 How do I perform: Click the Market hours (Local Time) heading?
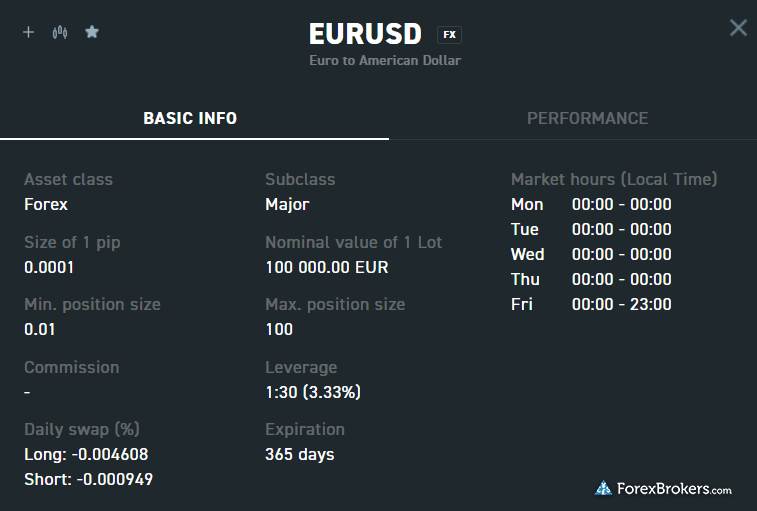(x=614, y=180)
